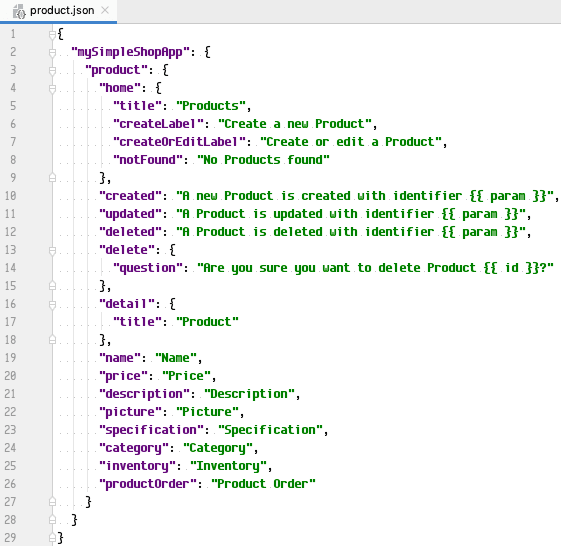
Task: Click the JSON file icon on product.json tab
Action: coord(19,11)
